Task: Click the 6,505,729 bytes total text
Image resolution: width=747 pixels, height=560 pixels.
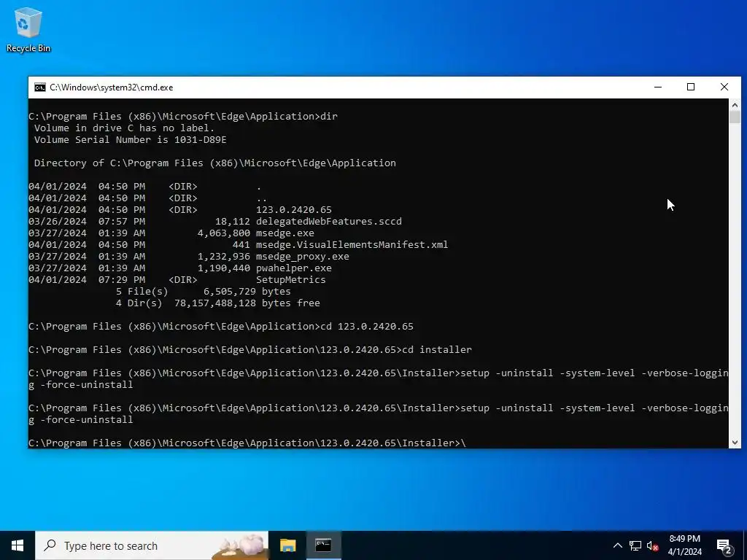Action: click(x=247, y=292)
